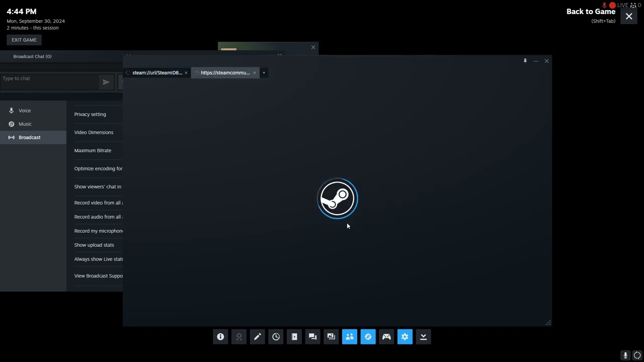This screenshot has width=644, height=362.
Task: Open the greyed-out Achievements icon in toolbar
Action: (239, 337)
